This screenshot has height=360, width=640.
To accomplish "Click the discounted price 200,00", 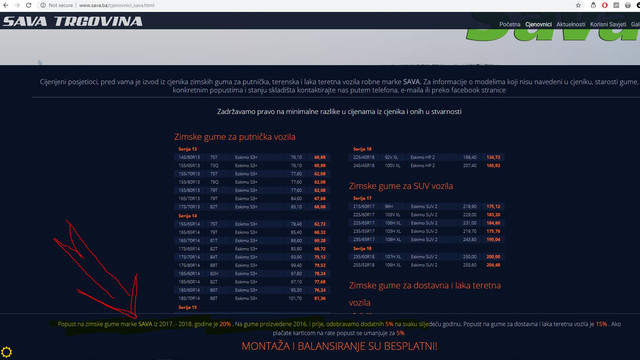I will (x=493, y=257).
